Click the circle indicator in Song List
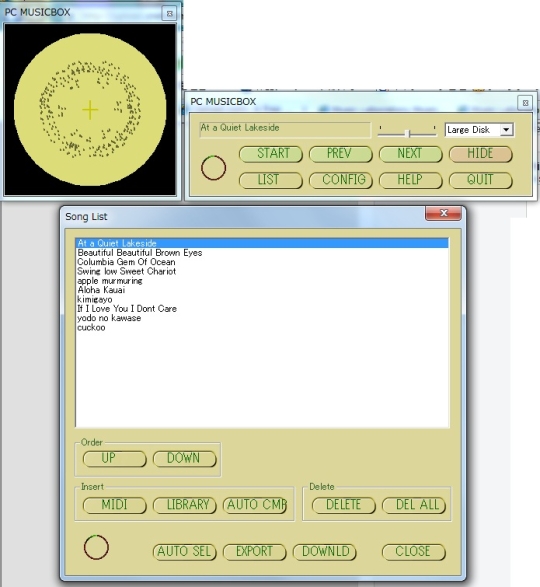 (96, 547)
